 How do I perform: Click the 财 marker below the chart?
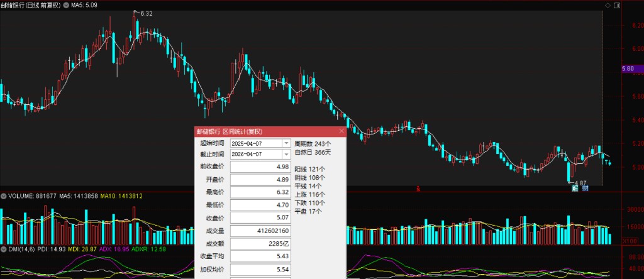click(585, 188)
